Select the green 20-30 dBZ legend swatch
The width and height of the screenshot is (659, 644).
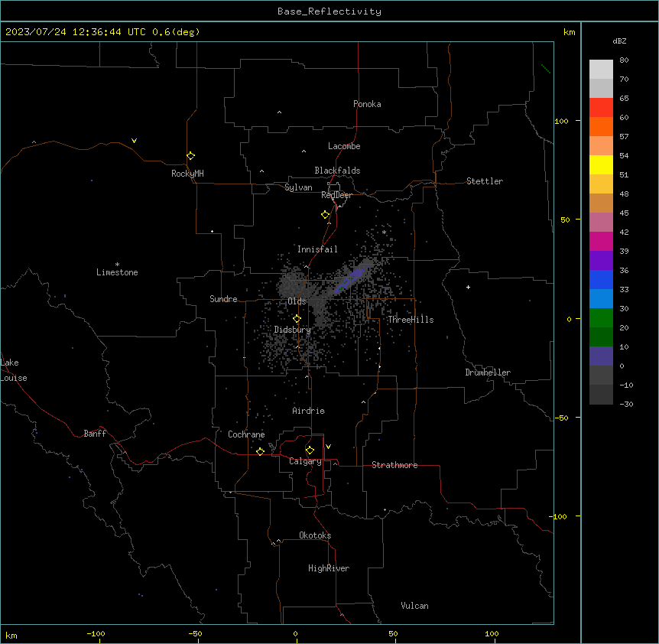[601, 318]
